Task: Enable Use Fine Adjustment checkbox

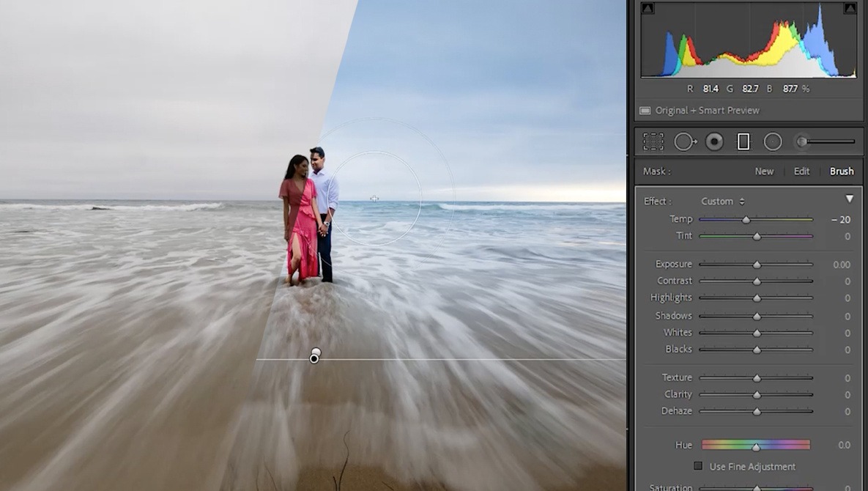Action: coord(698,466)
